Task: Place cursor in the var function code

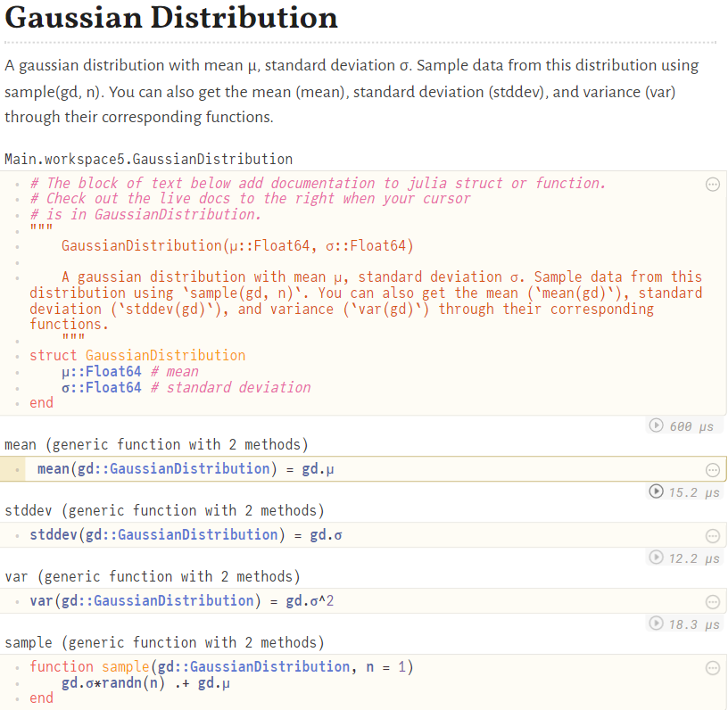Action: [178, 600]
